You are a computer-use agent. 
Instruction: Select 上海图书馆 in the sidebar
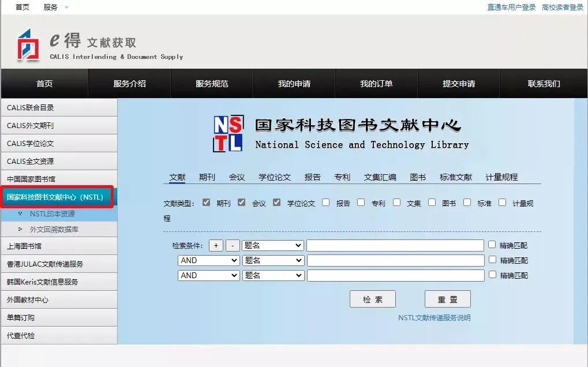(x=59, y=246)
